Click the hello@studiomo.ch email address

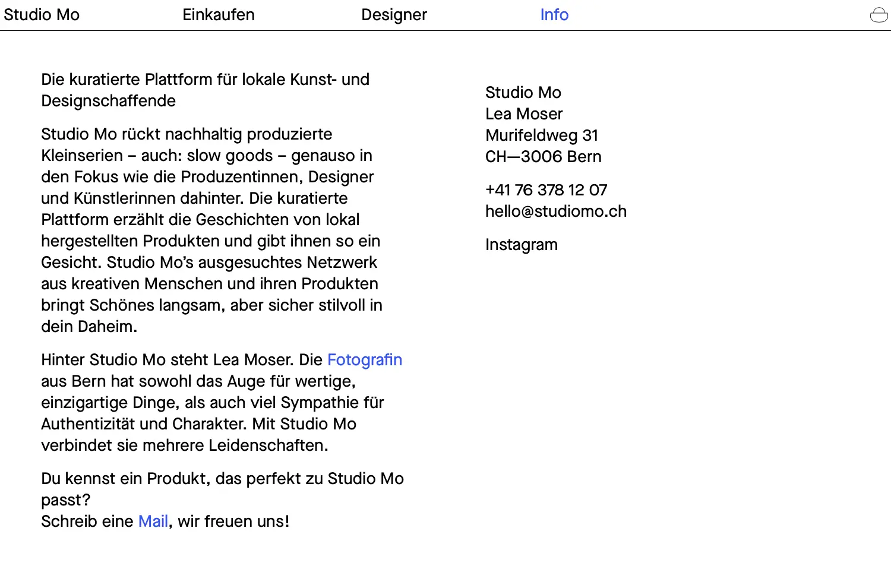click(555, 211)
